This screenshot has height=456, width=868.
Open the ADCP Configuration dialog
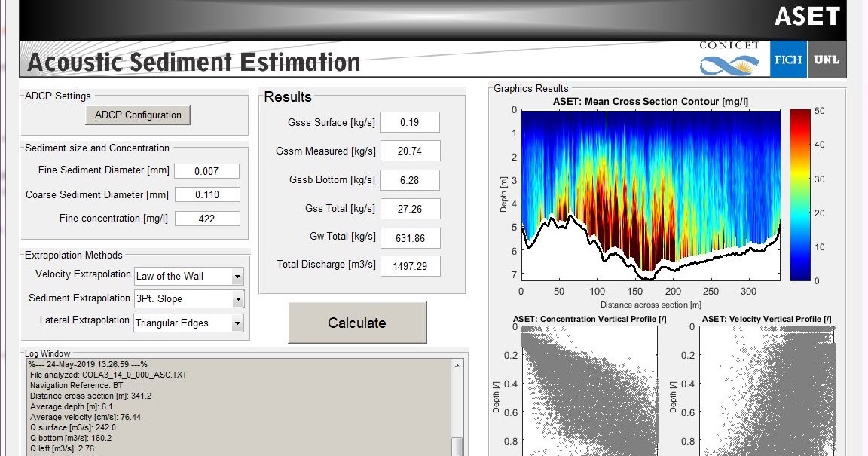click(x=138, y=115)
